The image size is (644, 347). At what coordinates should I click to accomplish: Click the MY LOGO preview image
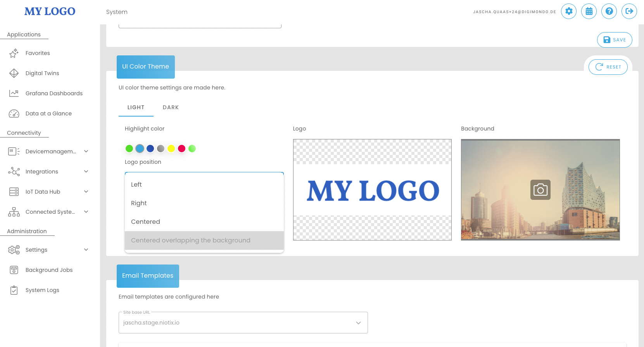[372, 190]
